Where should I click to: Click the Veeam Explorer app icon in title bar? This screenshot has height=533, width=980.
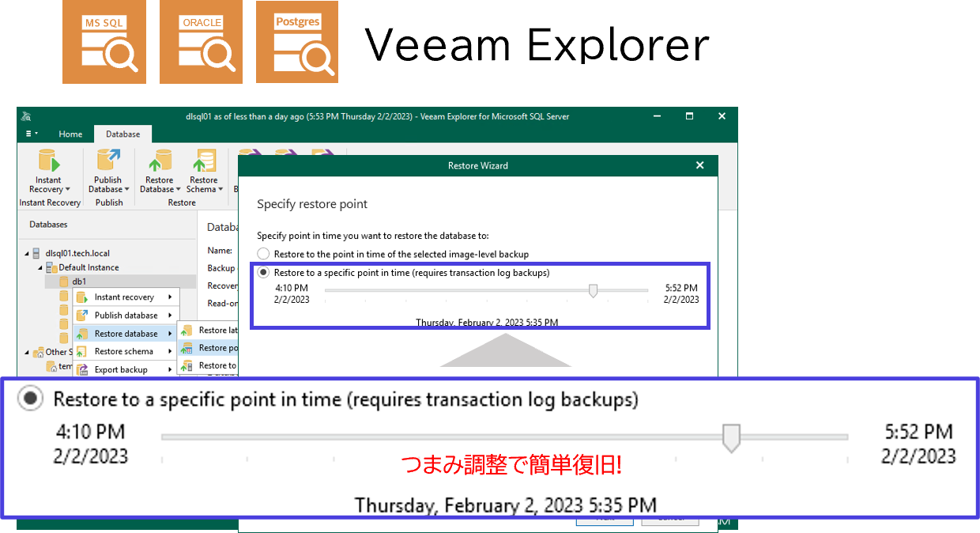[x=26, y=116]
